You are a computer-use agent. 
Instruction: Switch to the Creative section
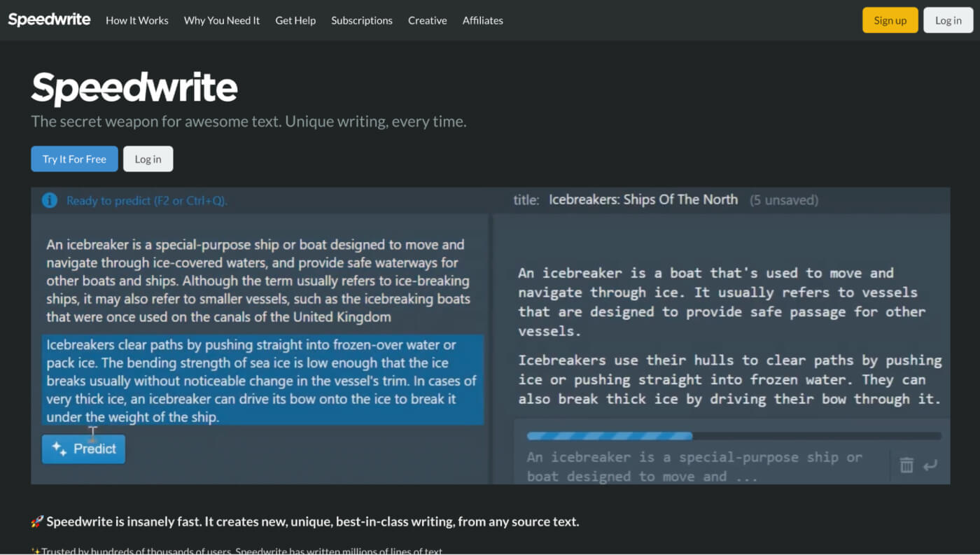tap(427, 20)
